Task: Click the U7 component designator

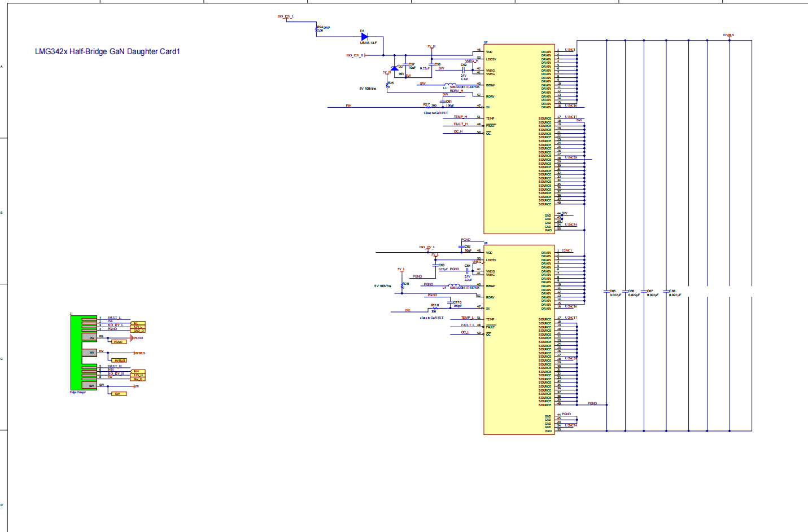Action: 486,43
